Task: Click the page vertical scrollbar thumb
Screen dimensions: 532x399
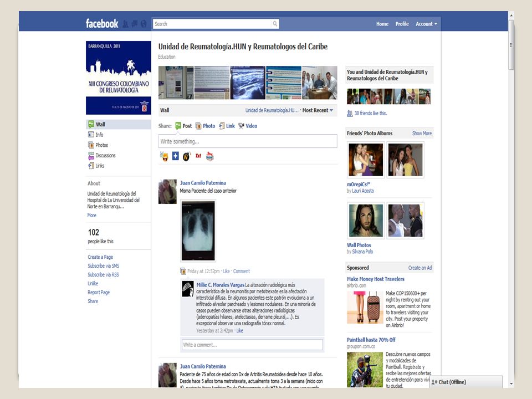Action: pos(511,44)
